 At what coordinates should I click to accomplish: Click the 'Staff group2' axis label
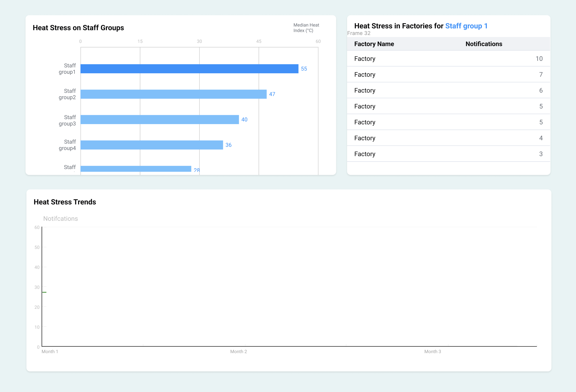point(67,94)
